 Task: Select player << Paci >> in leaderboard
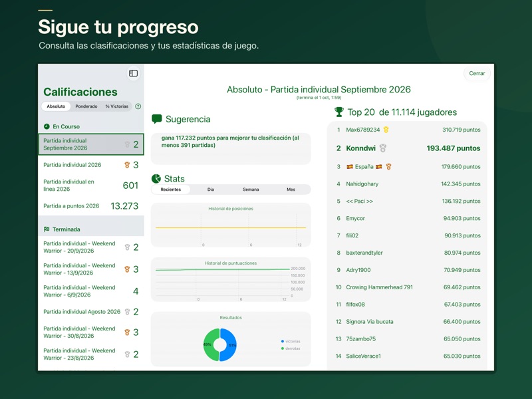pyautogui.click(x=408, y=201)
